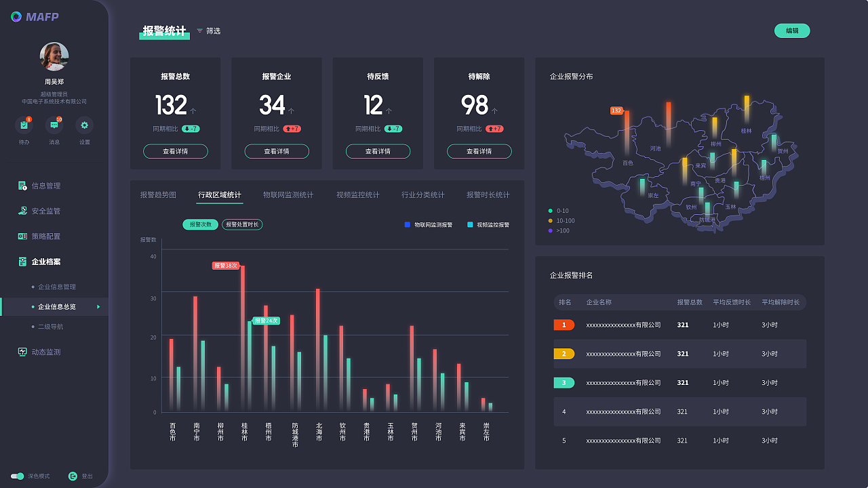
Task: Click the rank 1 badge
Action: coord(564,325)
